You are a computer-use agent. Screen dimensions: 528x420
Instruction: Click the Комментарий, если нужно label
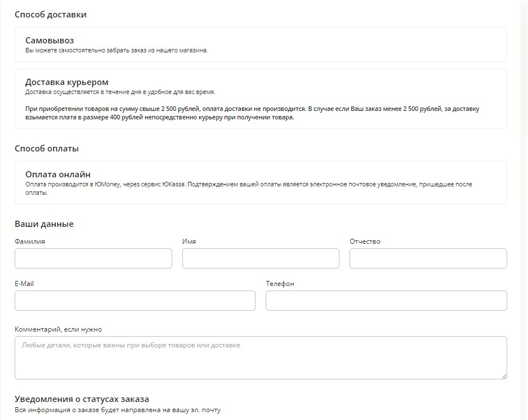click(x=59, y=329)
